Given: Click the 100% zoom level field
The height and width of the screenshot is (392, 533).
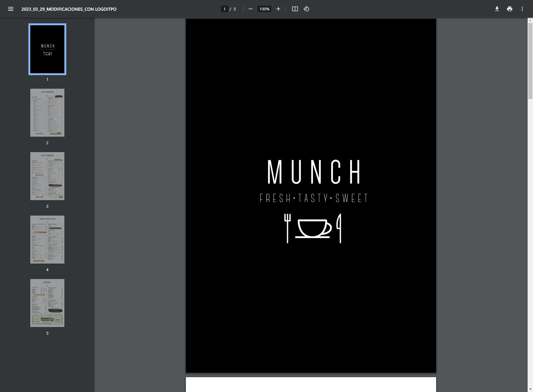Looking at the screenshot, I should point(264,9).
